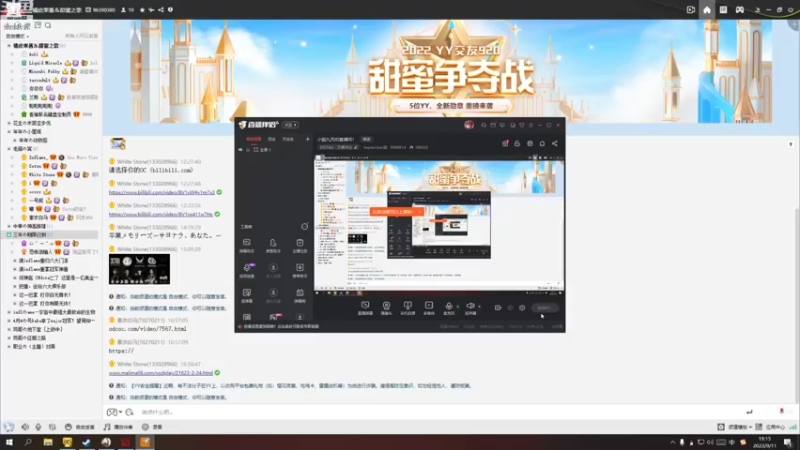Screen dimensions: 800x450
Task: Close the orange tooltip in the preview
Action: point(419,211)
